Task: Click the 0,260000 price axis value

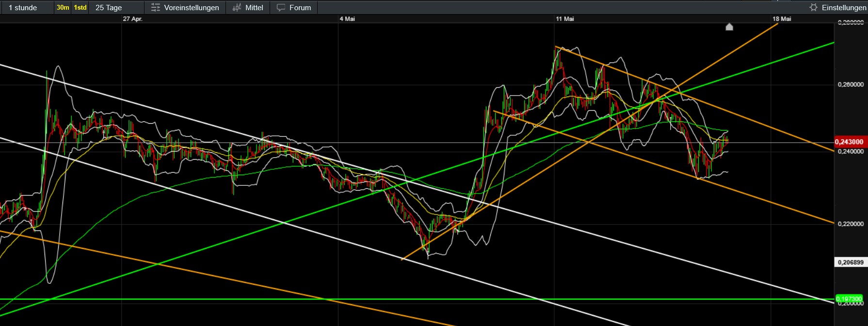Action: 851,84
